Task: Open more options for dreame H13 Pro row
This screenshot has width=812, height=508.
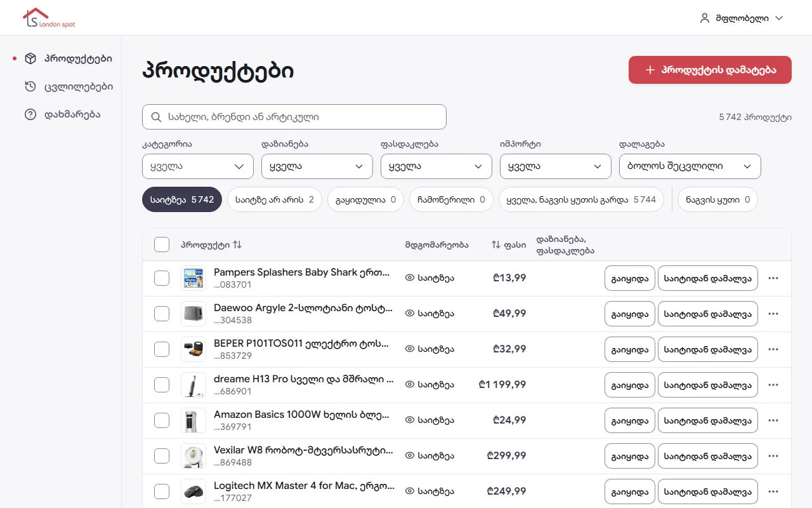Action: [773, 385]
